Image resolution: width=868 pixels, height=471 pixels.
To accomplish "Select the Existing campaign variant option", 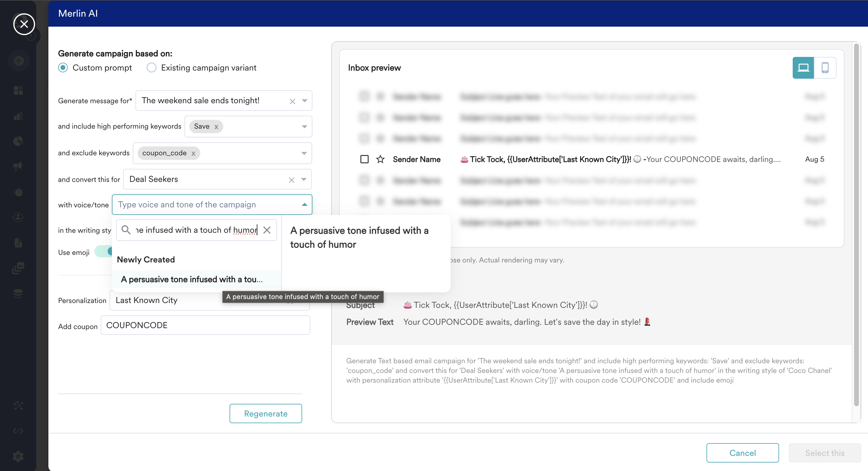I will coord(152,68).
